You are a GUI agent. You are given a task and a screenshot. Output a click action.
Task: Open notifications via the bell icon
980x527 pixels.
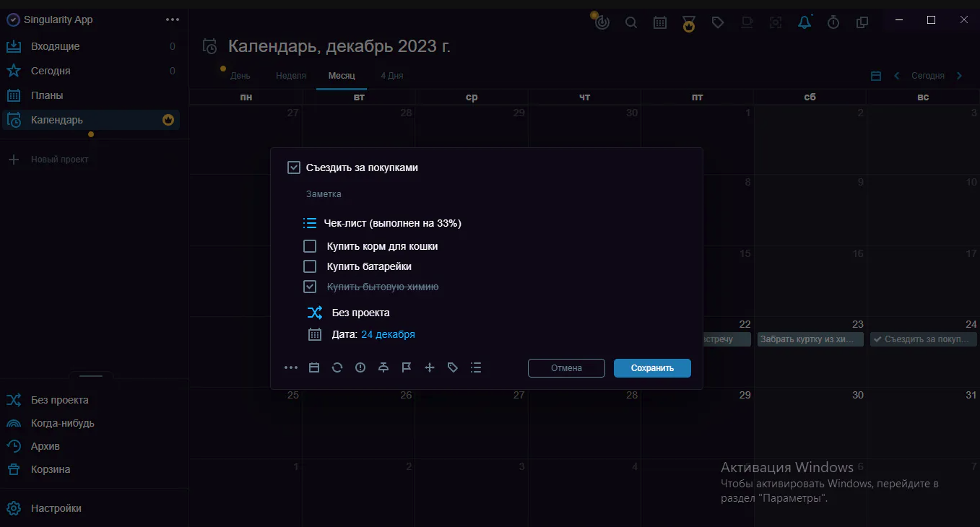[x=804, y=22]
